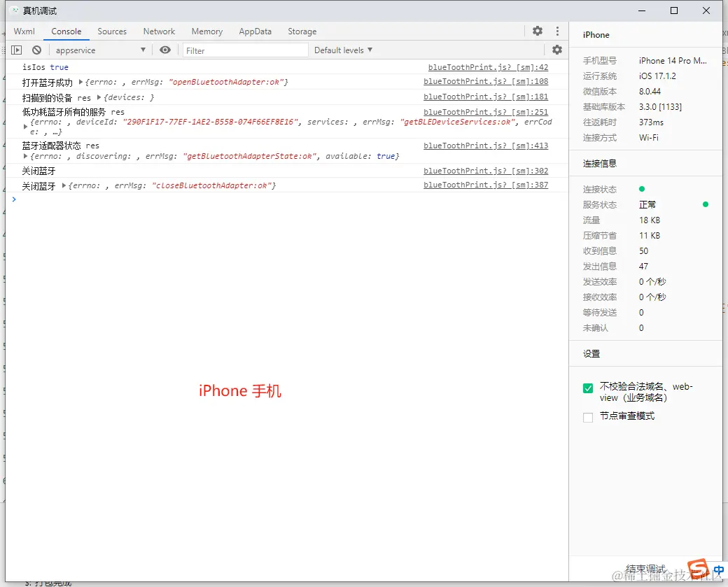This screenshot has height=587, width=728.
Task: Enable the 节点审查模式 checkbox
Action: pyautogui.click(x=588, y=417)
